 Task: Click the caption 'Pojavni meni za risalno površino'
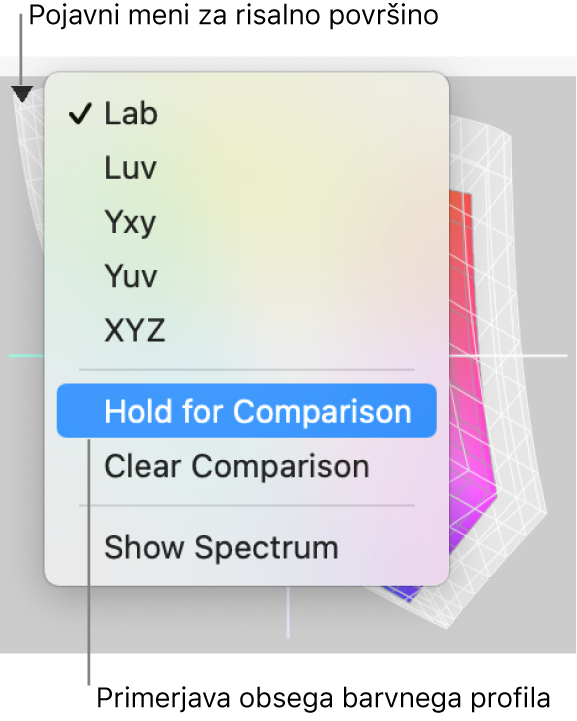pos(234,17)
